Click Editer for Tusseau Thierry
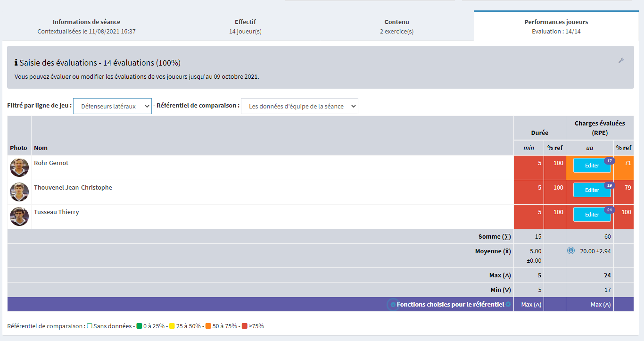The image size is (644, 341). coord(592,215)
